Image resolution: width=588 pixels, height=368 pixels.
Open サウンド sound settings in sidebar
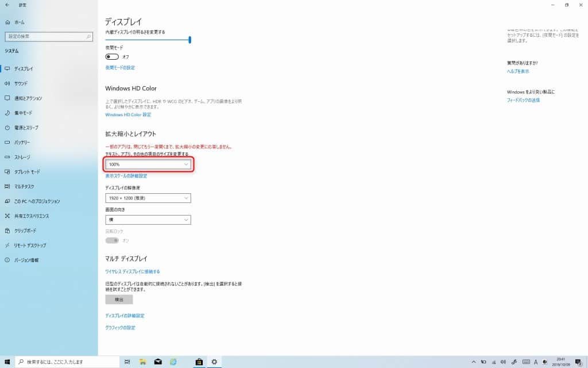pos(21,83)
